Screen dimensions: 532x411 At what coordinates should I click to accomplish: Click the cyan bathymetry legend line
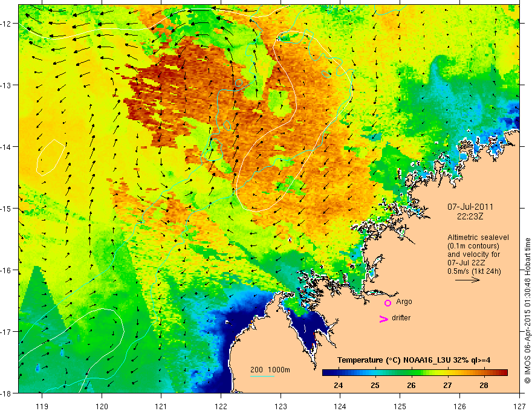coord(262,376)
